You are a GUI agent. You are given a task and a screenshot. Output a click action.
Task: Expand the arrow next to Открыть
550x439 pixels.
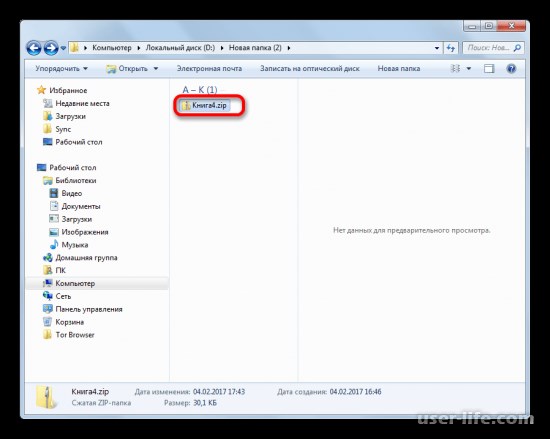[x=156, y=69]
